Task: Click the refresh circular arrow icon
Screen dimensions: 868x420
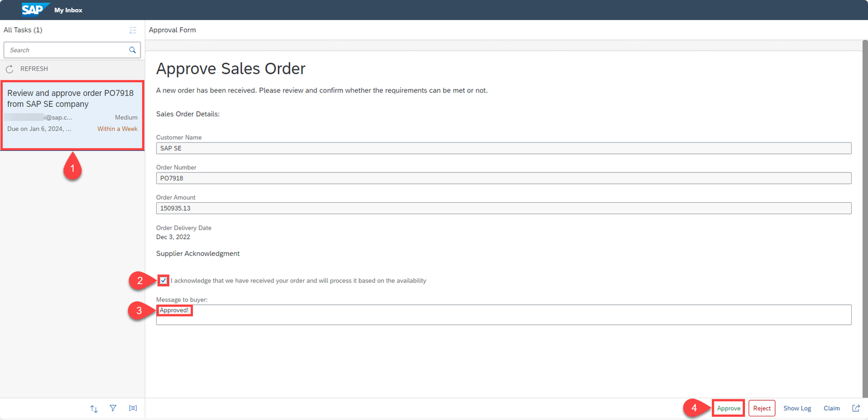Action: 10,69
